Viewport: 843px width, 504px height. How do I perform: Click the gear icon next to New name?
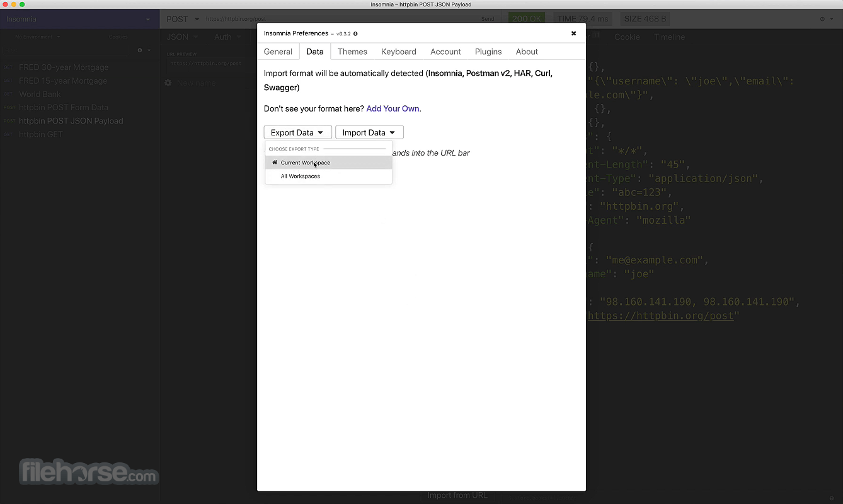(168, 83)
